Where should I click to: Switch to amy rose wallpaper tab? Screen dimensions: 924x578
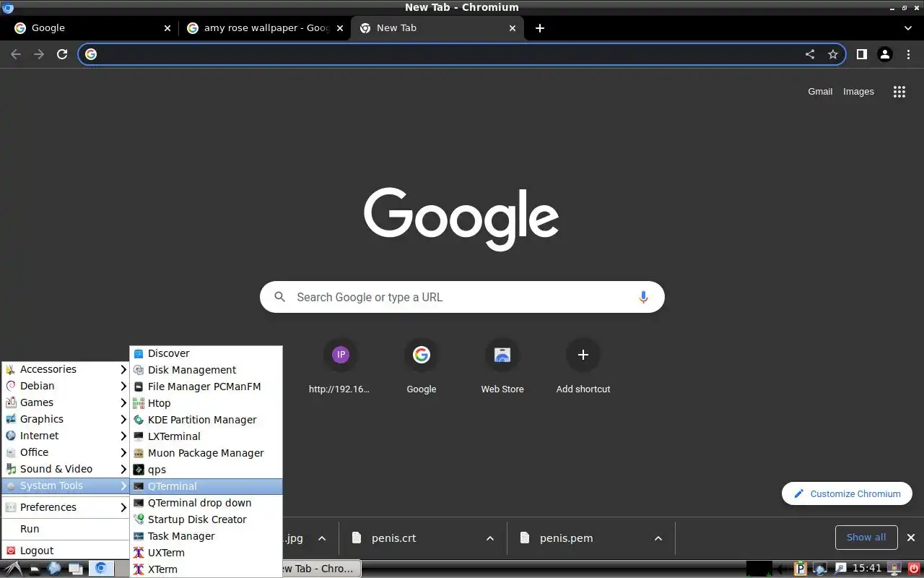coord(263,28)
